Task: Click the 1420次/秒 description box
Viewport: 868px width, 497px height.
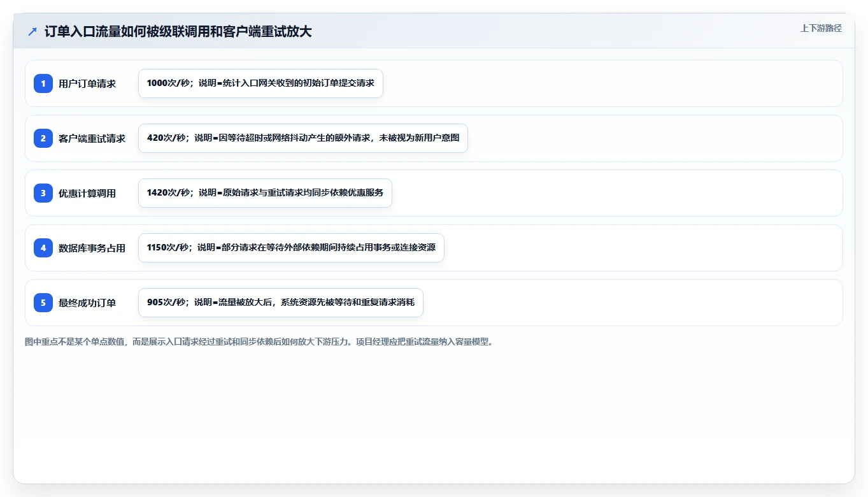Action: (x=265, y=193)
